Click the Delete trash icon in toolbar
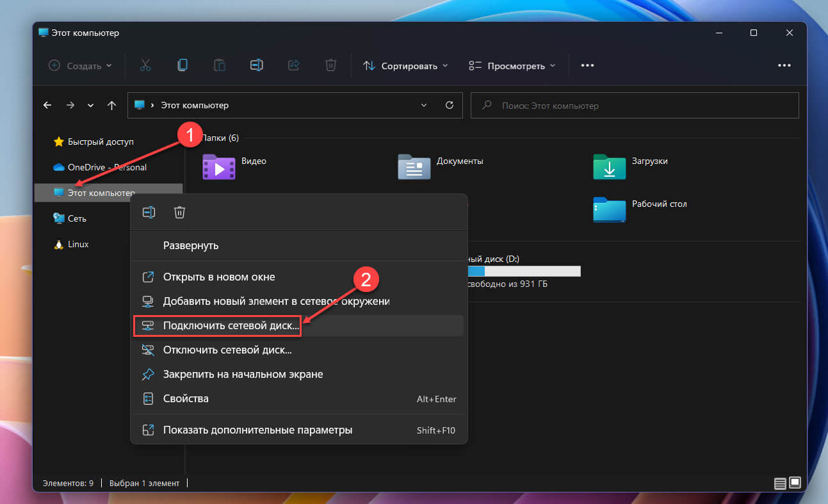Screen dimensions: 828x504 [x=331, y=65]
